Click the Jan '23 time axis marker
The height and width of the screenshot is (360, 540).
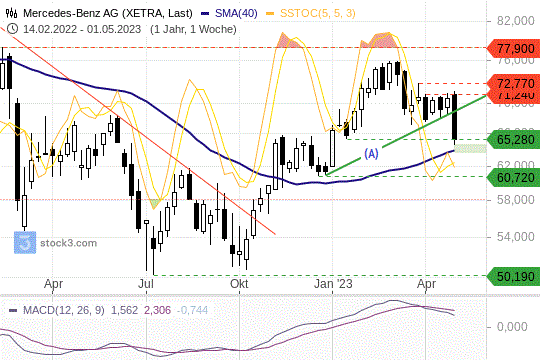click(x=333, y=284)
